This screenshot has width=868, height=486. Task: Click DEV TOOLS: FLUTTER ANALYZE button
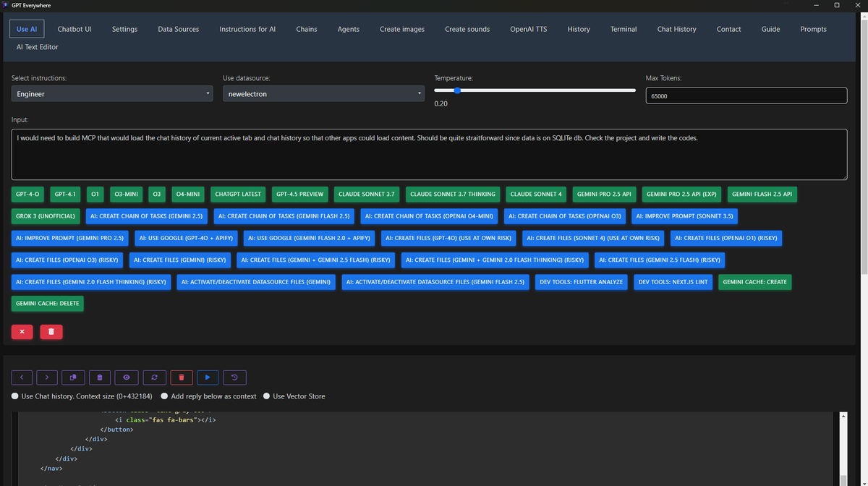(x=582, y=281)
